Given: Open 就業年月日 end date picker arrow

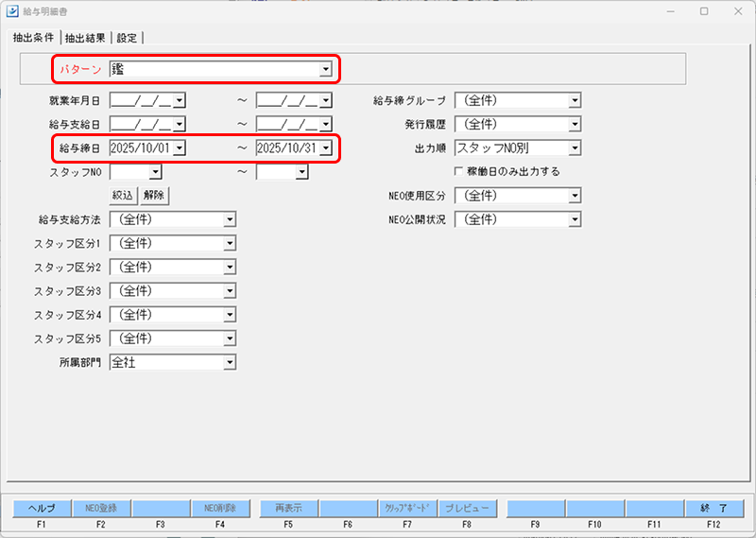Looking at the screenshot, I should [326, 100].
